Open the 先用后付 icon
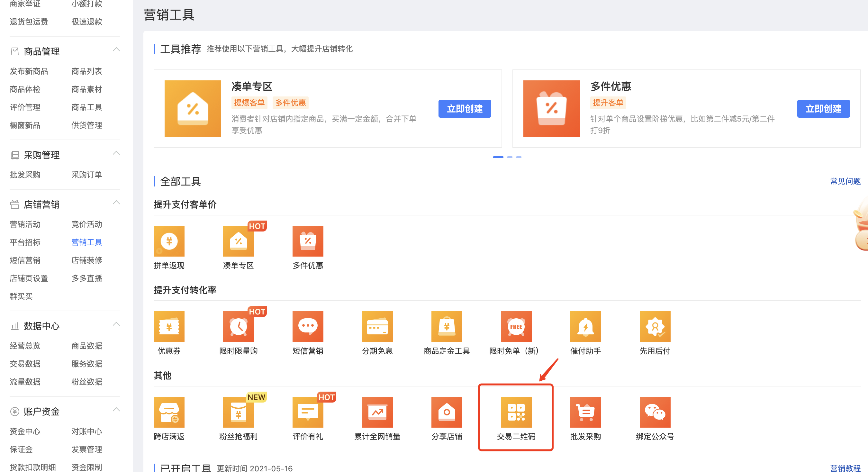This screenshot has height=472, width=868. (655, 326)
